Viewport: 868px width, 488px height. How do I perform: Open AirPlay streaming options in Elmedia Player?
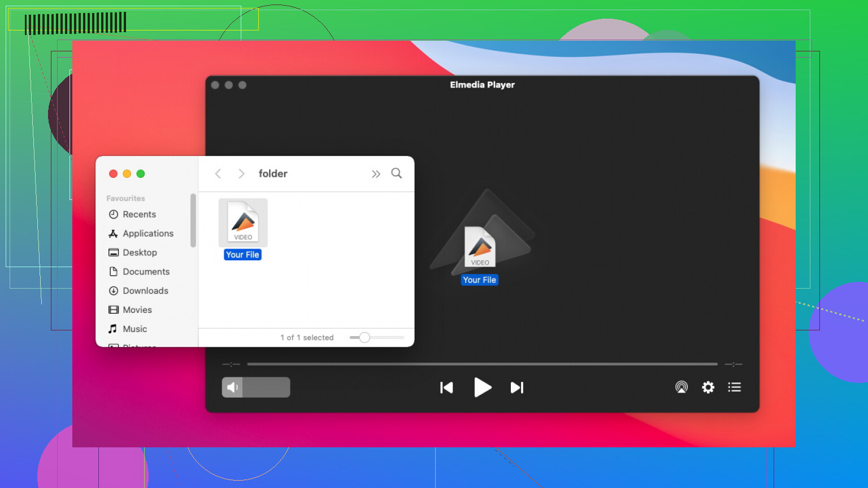point(682,387)
